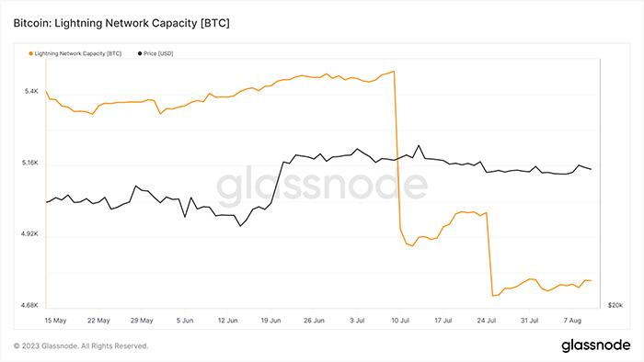Select the chart title Bitcoin: Lightning Network Capacity
This screenshot has width=644, height=362.
point(121,23)
